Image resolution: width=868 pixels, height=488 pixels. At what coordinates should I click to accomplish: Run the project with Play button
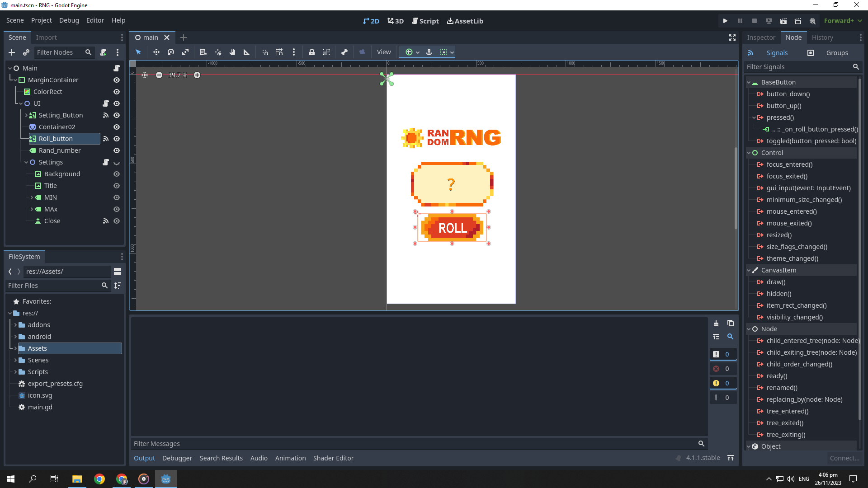pyautogui.click(x=725, y=21)
